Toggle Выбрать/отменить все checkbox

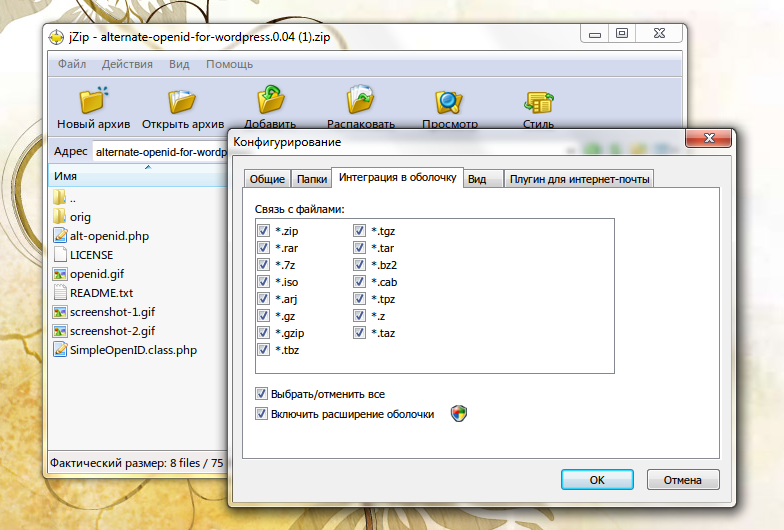(x=261, y=394)
